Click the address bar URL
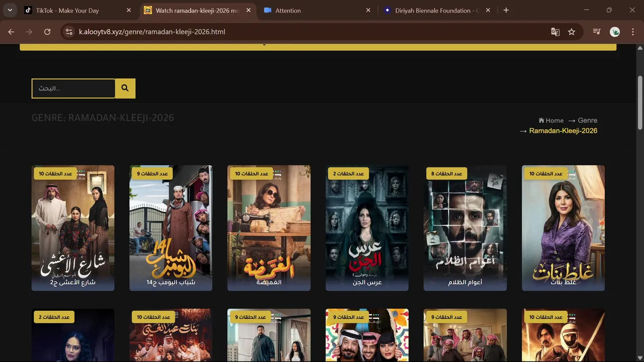This screenshot has width=644, height=362. [152, 32]
